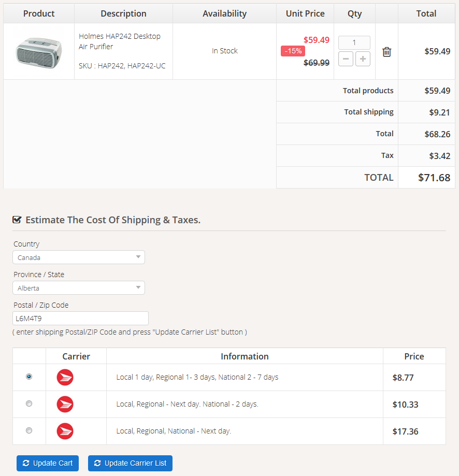Open the Holmes HAP242 Desktop Air Purifier link

click(120, 41)
